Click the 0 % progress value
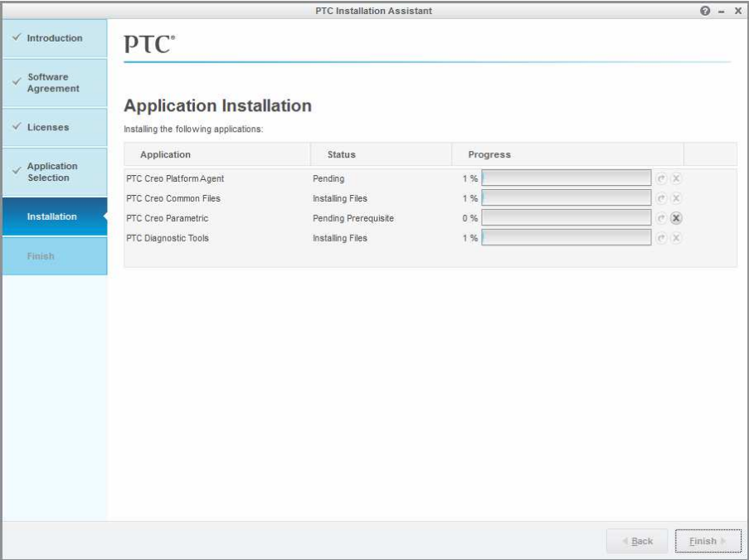 (470, 218)
